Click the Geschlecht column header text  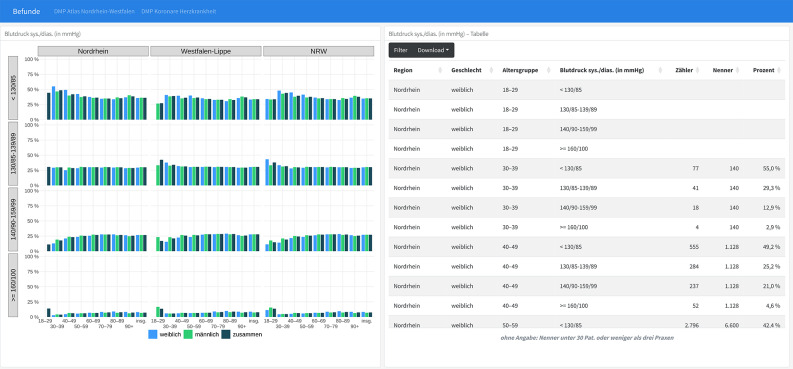pyautogui.click(x=466, y=70)
